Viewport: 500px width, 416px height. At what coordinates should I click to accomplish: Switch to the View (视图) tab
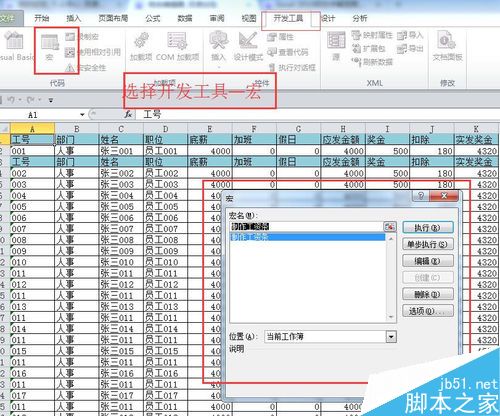click(249, 18)
